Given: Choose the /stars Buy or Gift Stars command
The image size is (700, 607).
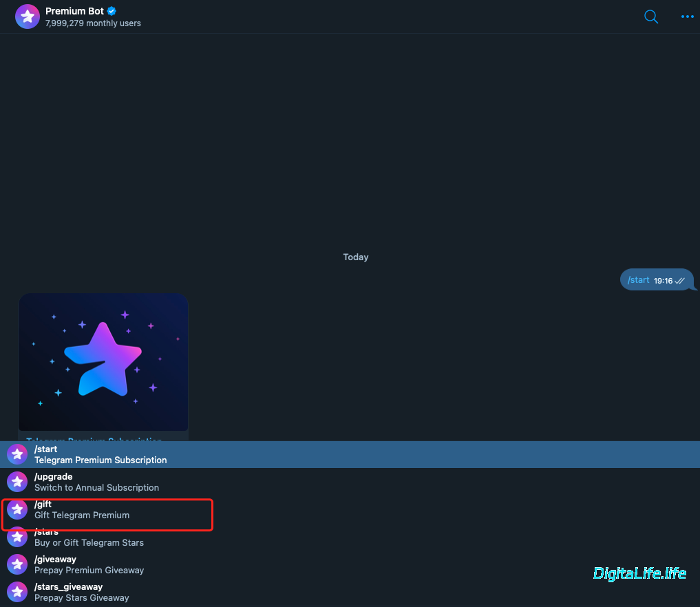Looking at the screenshot, I should [x=89, y=540].
